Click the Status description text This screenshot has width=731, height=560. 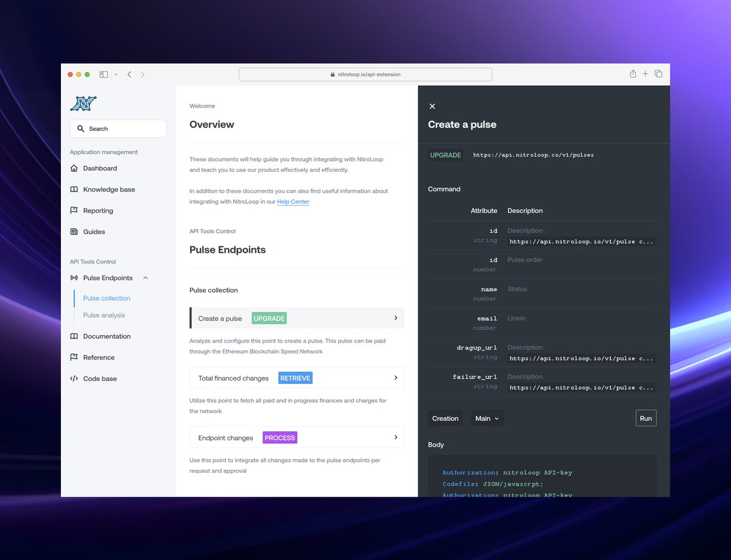point(517,289)
